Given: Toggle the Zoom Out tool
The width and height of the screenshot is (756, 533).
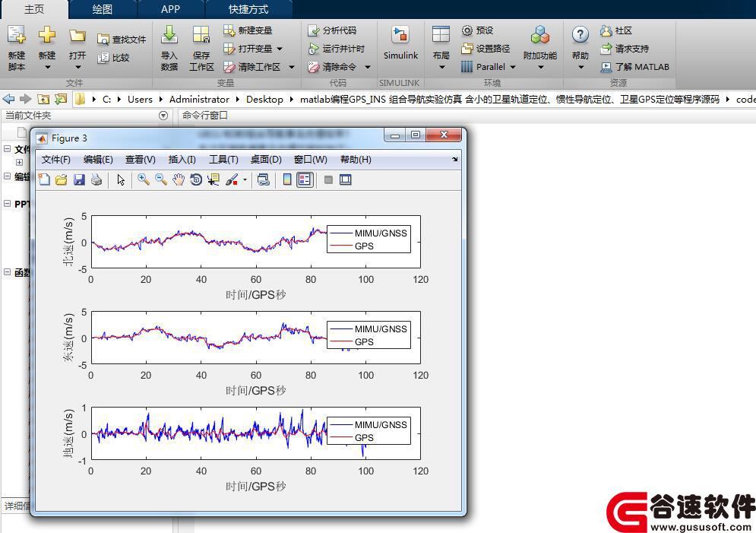Looking at the screenshot, I should pos(161,180).
